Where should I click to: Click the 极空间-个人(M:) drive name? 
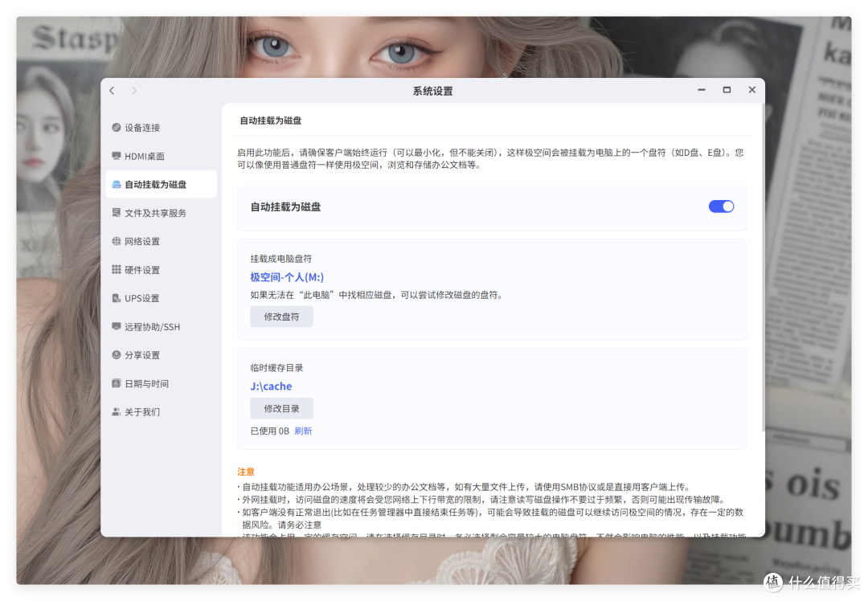pyautogui.click(x=287, y=277)
